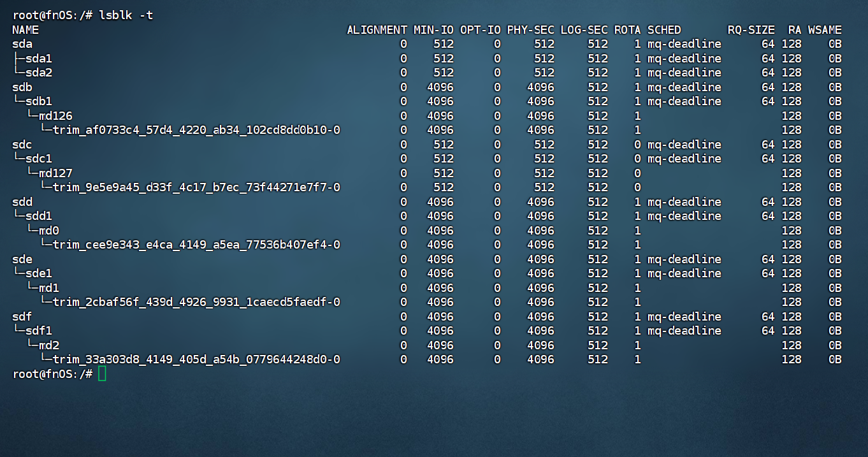Click the PHY-SEC value 4096 in sde1 row

click(541, 273)
